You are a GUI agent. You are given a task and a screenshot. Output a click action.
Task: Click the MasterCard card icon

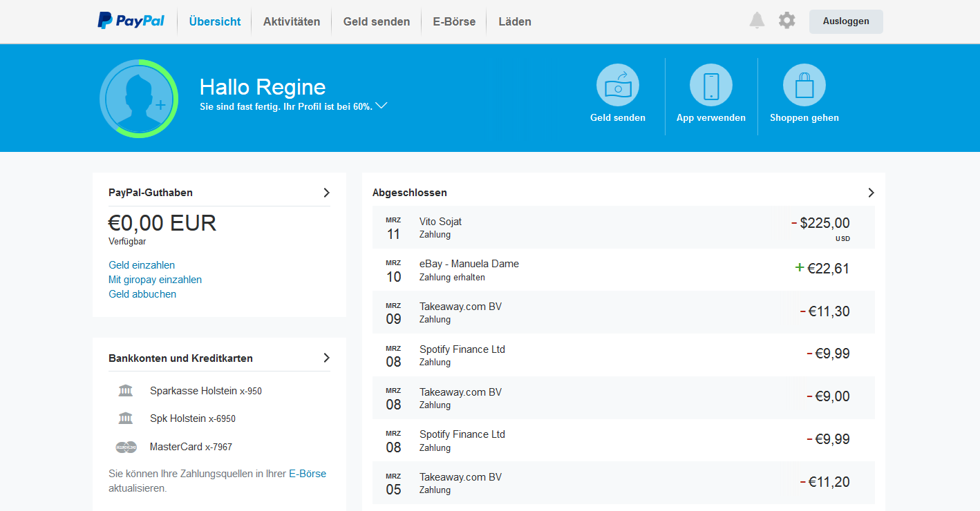[x=126, y=447]
